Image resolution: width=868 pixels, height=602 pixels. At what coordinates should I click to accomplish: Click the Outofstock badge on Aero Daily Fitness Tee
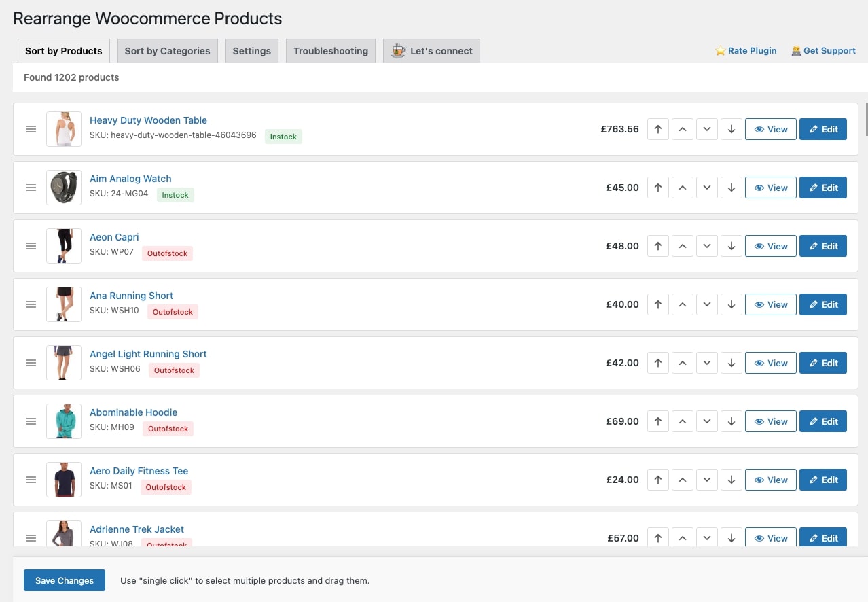(166, 487)
